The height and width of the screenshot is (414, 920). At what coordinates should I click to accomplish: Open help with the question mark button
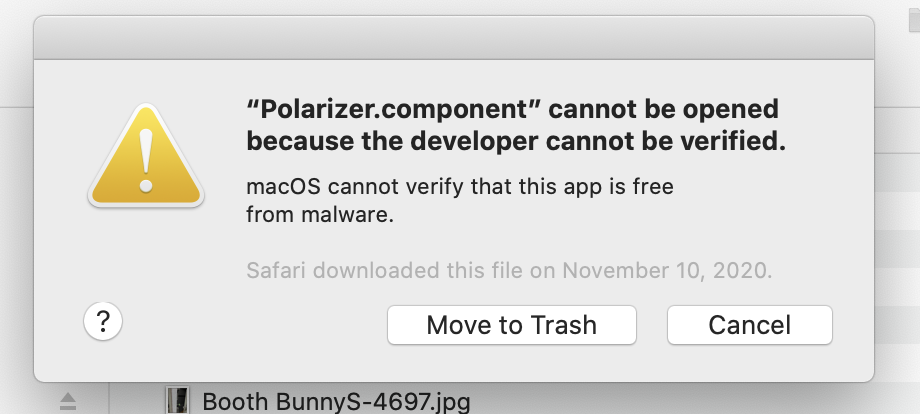tap(103, 322)
